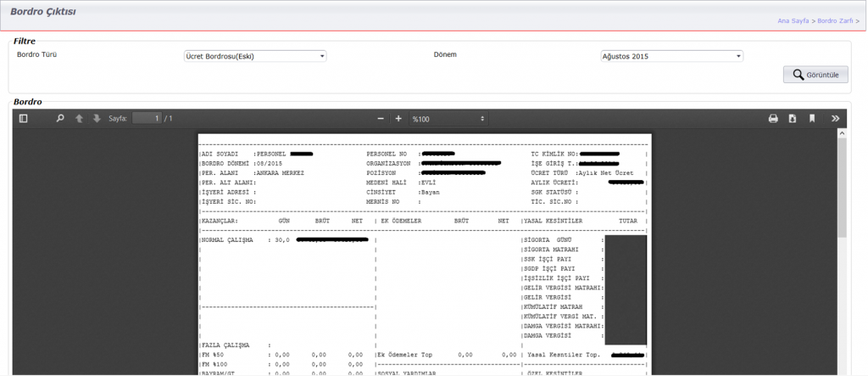Open the PDF viewer tools menu
The width and height of the screenshot is (868, 376).
coord(835,119)
